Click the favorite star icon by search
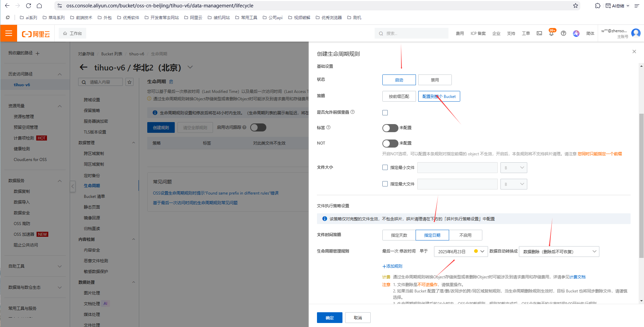 pyautogui.click(x=129, y=82)
